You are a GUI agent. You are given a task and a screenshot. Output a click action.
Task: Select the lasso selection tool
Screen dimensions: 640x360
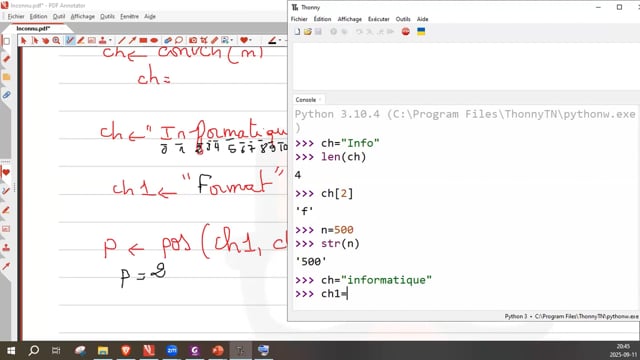coord(179,40)
